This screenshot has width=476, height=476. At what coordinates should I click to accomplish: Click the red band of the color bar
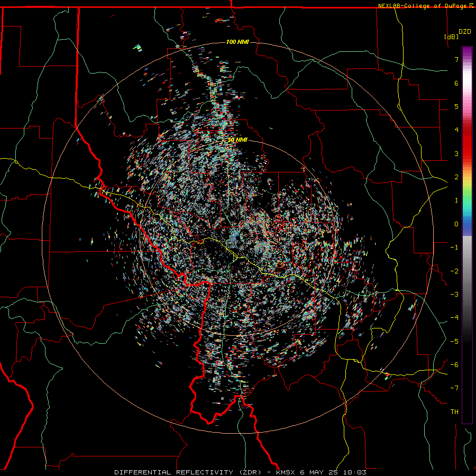tap(467, 142)
